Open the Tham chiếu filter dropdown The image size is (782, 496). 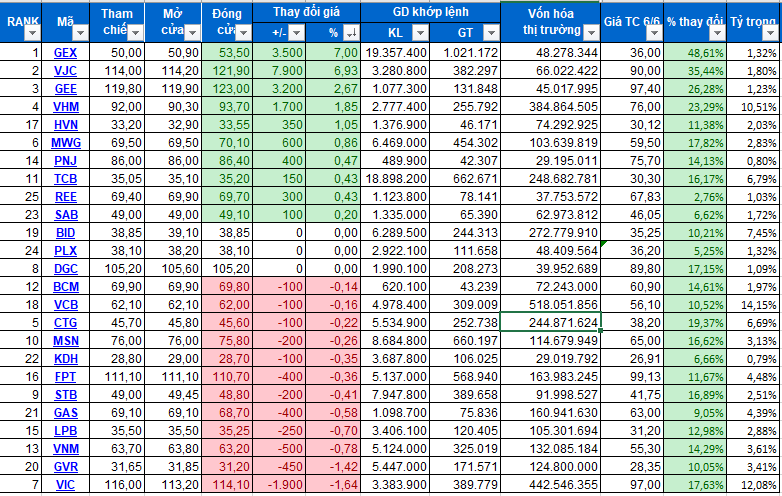click(x=135, y=33)
